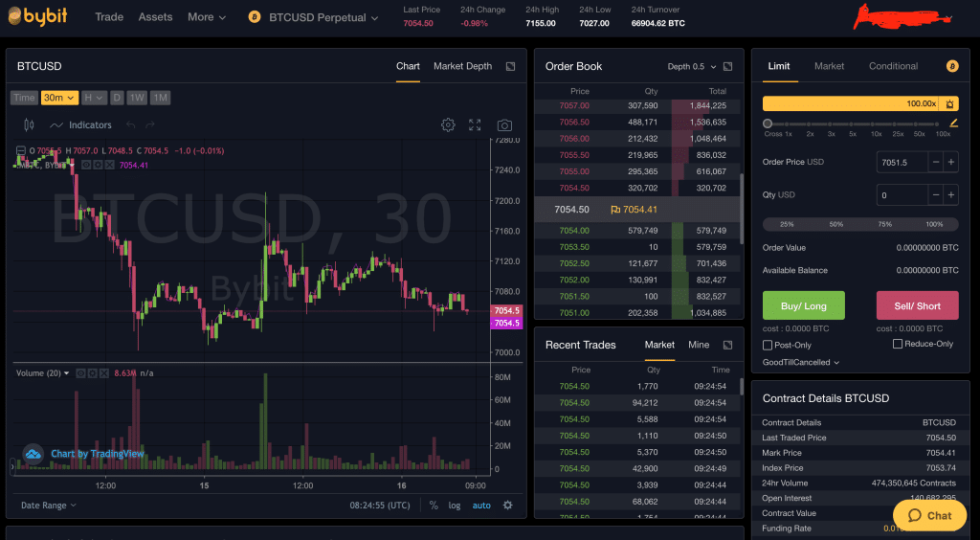This screenshot has height=540, width=980.
Task: Select the Conditional order tab
Action: point(893,66)
